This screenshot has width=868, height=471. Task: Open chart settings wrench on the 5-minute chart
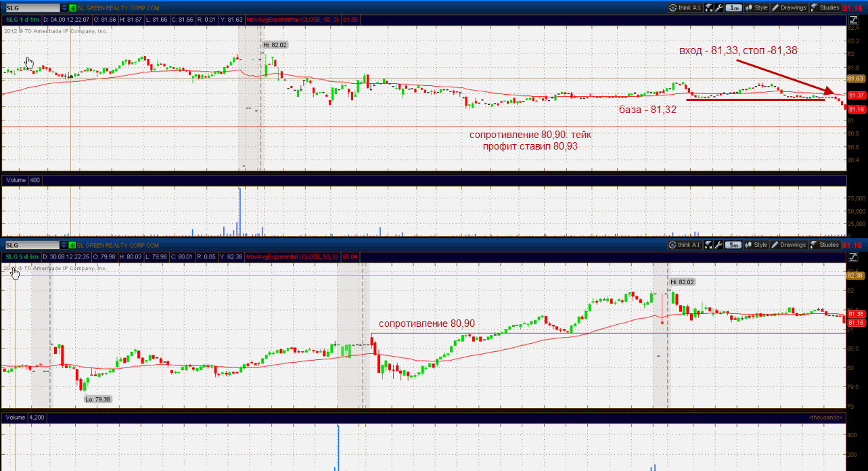[x=718, y=244]
